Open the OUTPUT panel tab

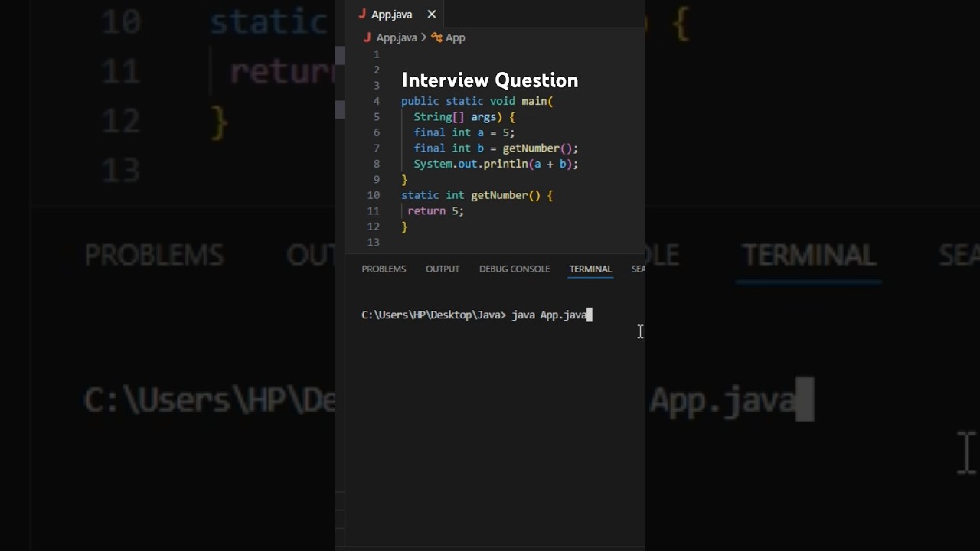point(443,269)
